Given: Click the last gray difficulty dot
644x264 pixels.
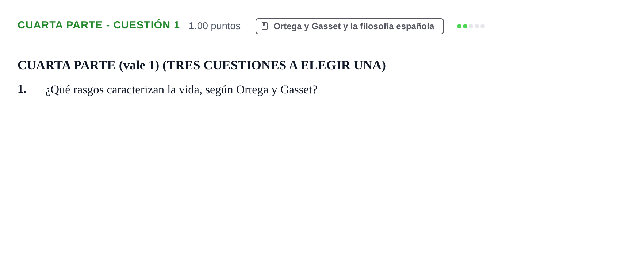Looking at the screenshot, I should (x=483, y=26).
